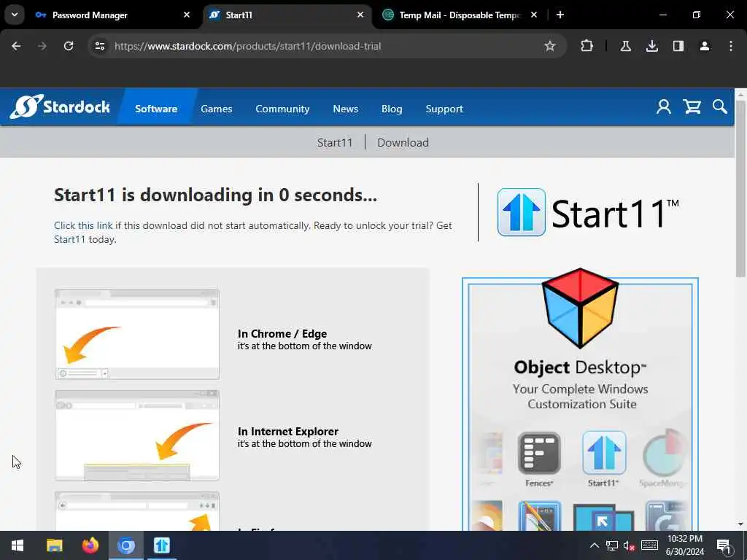Open the network icon in system tray
The image size is (747, 560).
pyautogui.click(x=612, y=545)
